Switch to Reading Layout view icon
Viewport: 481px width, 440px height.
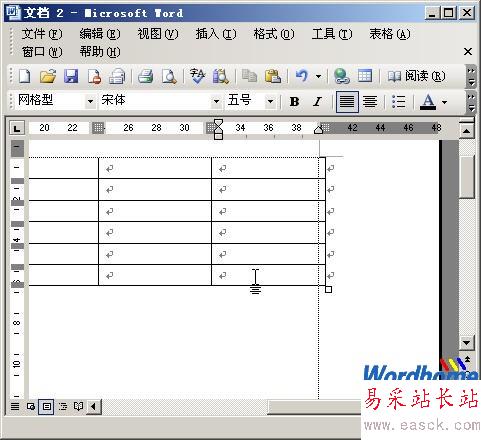(78, 406)
